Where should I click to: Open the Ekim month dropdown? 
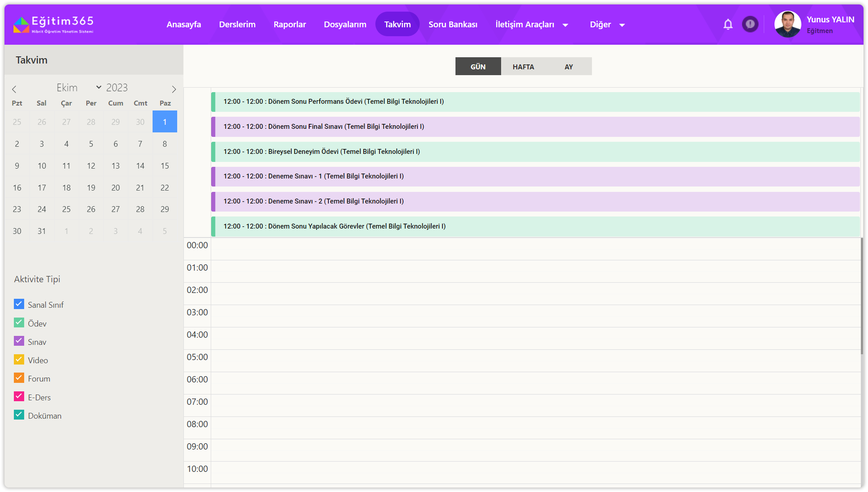pos(78,88)
